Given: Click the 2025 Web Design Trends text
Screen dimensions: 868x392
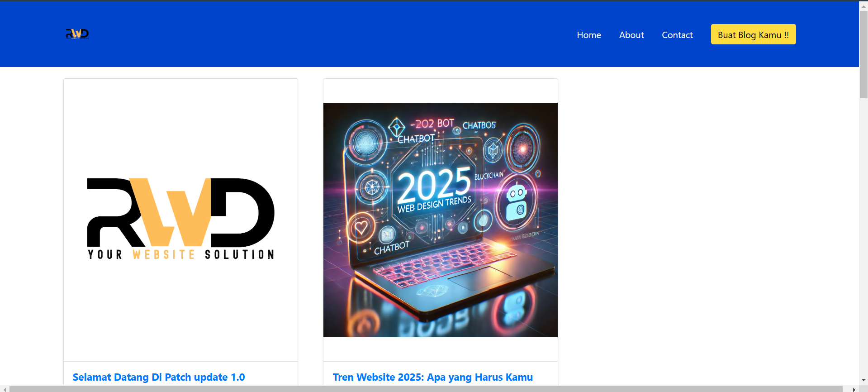Looking at the screenshot, I should coord(434,190).
